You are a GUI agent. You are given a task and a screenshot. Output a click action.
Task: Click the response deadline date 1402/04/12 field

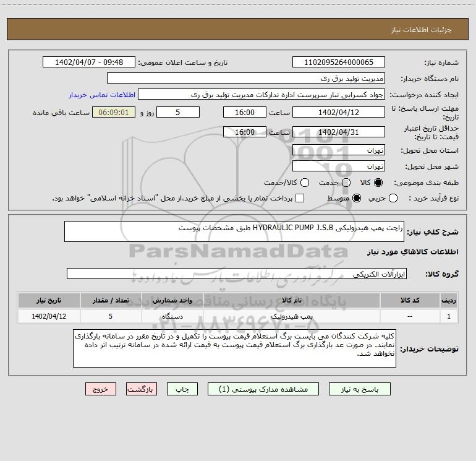[x=339, y=113]
